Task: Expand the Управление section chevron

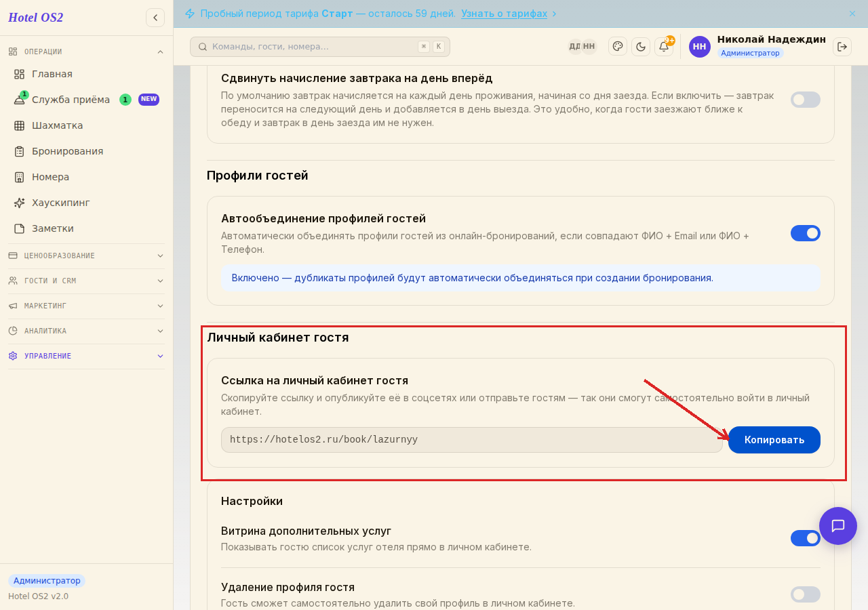Action: pyautogui.click(x=160, y=356)
